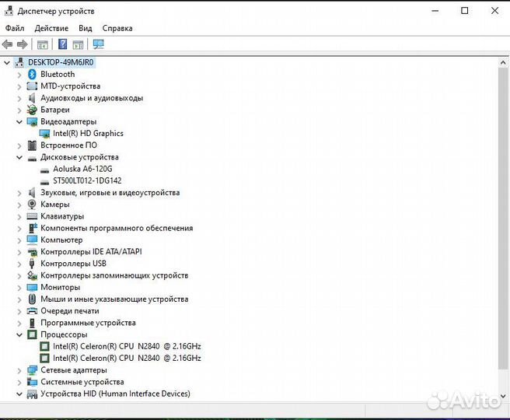Click the scrollbar up arrow

503,62
